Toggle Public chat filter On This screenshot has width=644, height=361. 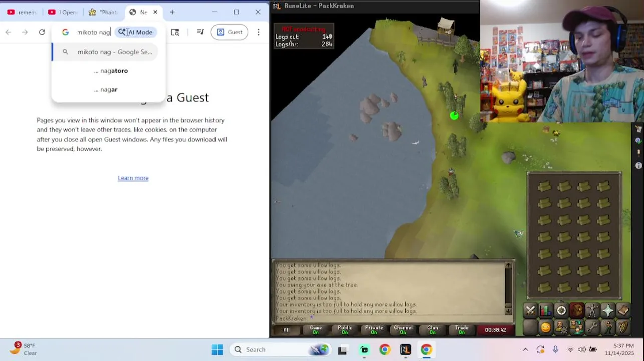click(345, 330)
